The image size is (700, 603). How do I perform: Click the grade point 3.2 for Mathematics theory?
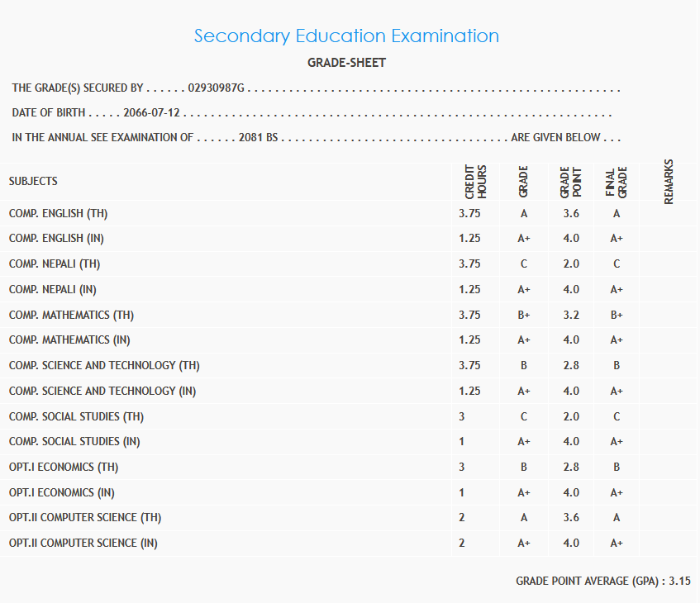(x=570, y=315)
